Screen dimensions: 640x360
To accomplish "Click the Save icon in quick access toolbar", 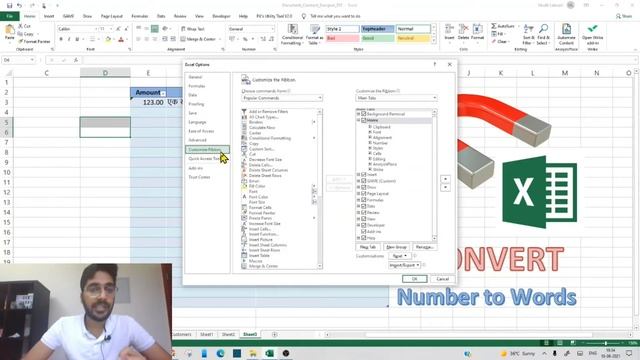I will pyautogui.click(x=9, y=5).
